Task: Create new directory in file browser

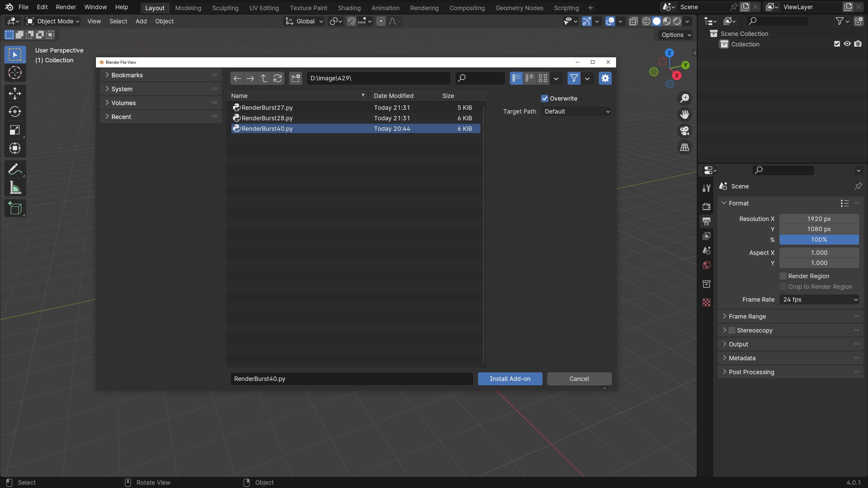Action: (x=296, y=78)
